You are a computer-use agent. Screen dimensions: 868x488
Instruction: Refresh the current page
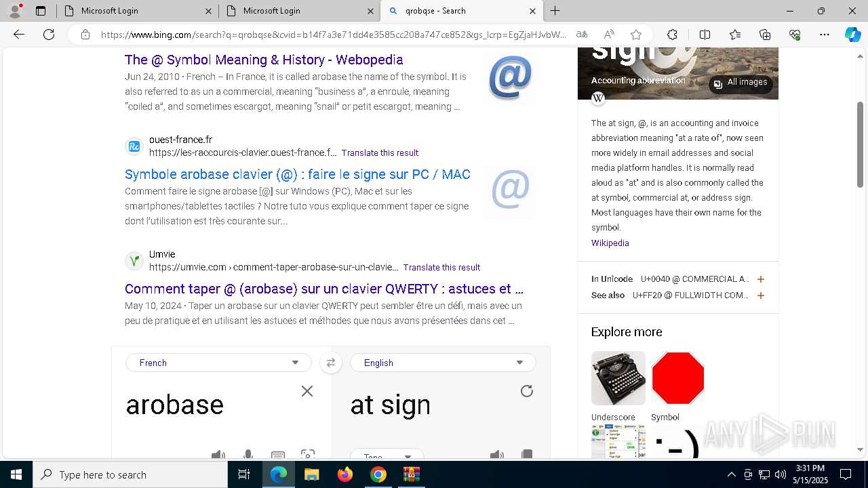pyautogui.click(x=49, y=35)
